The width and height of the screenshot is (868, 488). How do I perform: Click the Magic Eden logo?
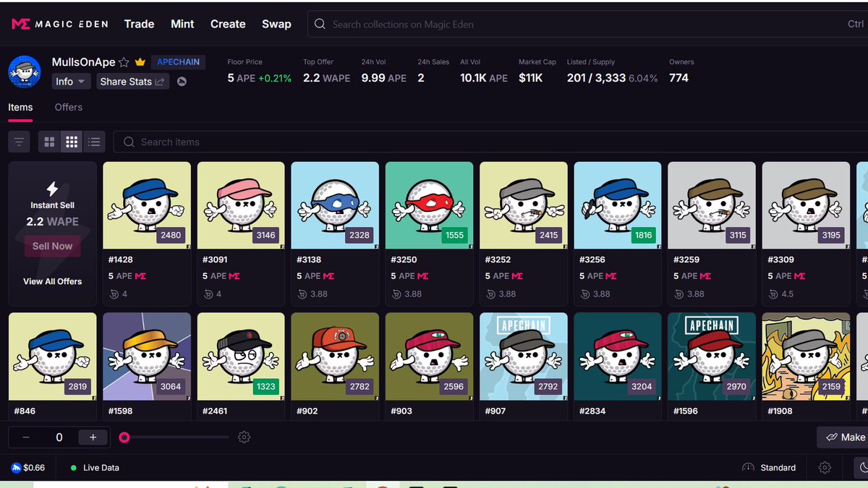click(59, 24)
